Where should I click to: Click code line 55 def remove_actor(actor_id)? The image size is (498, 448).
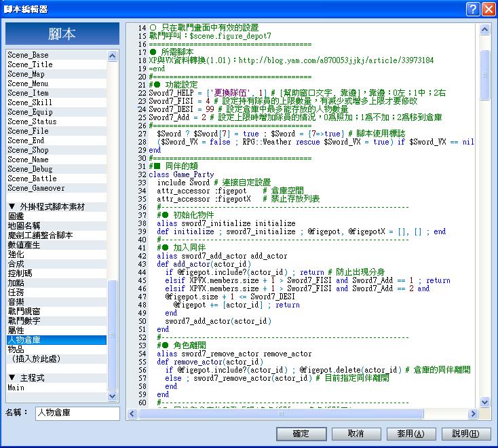point(210,362)
